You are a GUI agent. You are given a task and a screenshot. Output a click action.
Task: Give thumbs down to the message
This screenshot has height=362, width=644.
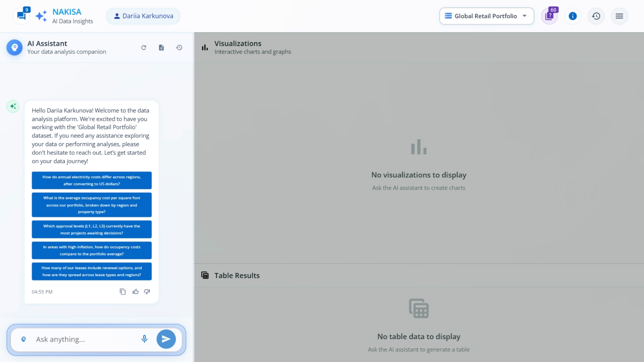[x=147, y=292]
